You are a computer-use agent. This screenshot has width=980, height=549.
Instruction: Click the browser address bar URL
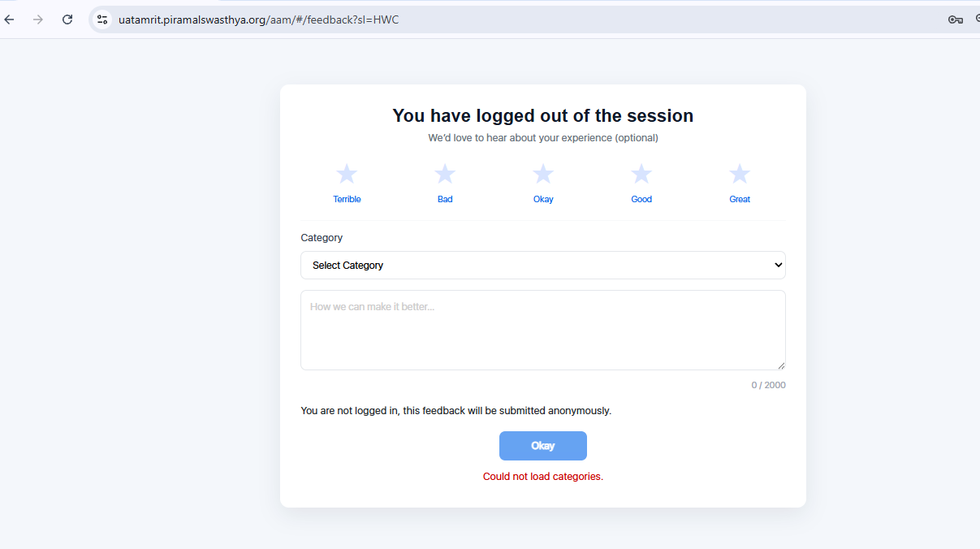pos(258,19)
